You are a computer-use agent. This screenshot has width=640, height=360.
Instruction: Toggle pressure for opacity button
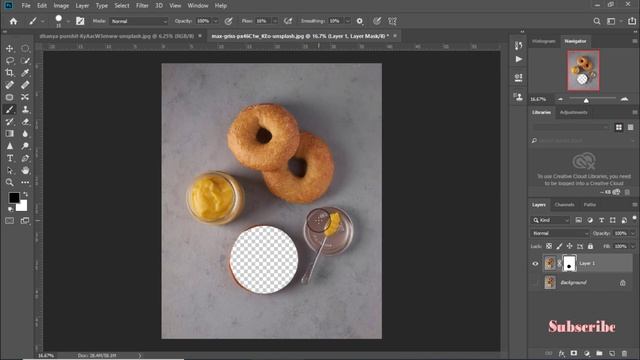229,21
